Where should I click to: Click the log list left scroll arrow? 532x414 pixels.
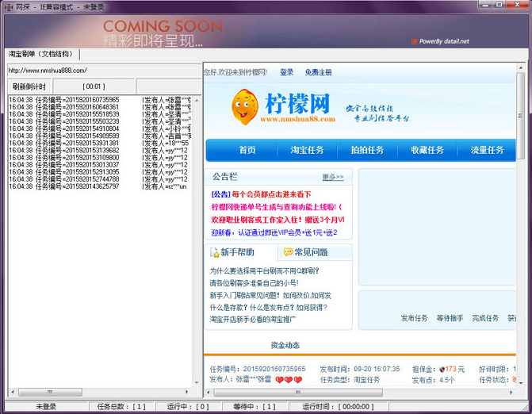point(13,392)
